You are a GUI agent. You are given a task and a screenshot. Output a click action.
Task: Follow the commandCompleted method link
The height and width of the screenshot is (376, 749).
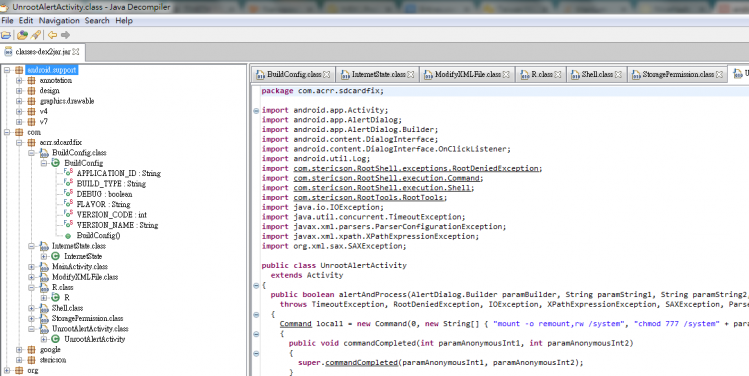coord(361,363)
